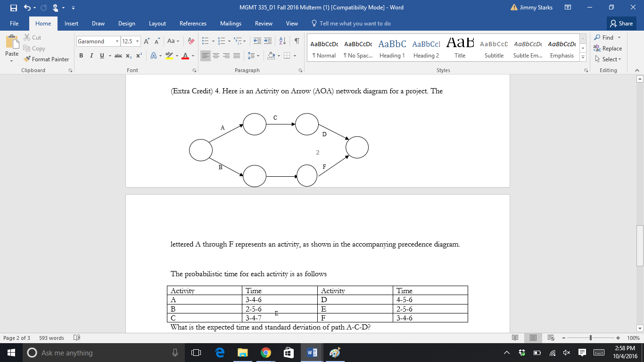Click Replace in the Editing group
The width and height of the screenshot is (644, 362).
pos(608,49)
